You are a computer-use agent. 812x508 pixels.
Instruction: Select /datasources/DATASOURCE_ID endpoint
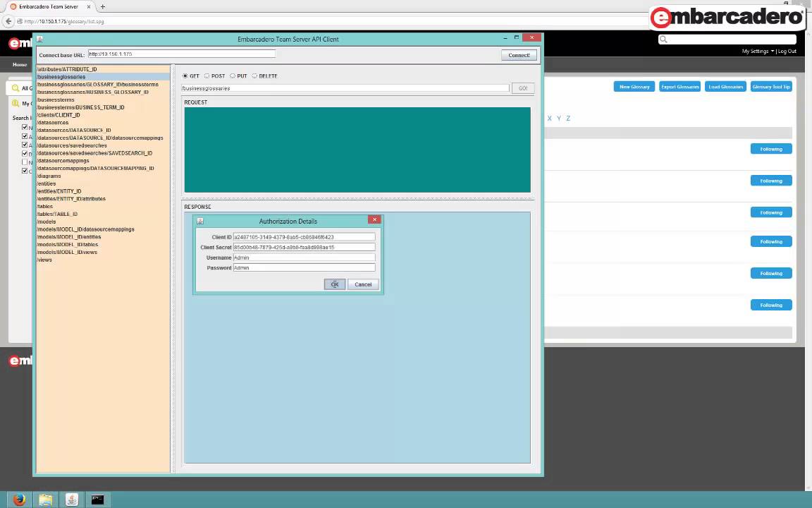tap(73, 130)
